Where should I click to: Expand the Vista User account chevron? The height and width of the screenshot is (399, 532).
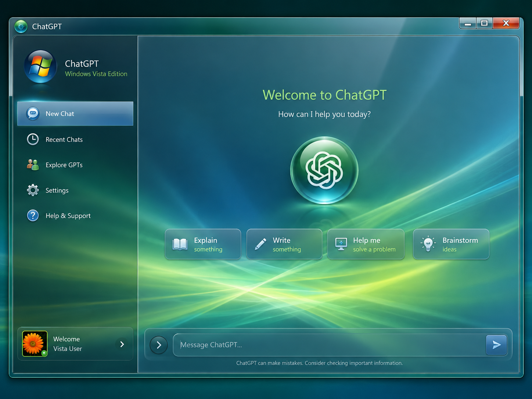tap(122, 344)
